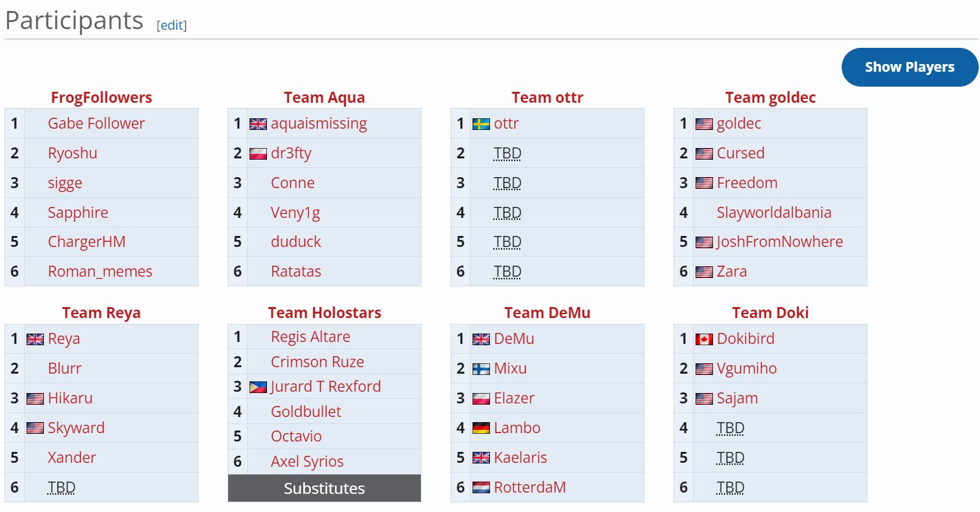Click the UK flag next to aquaismissing
The height and width of the screenshot is (512, 980).
point(258,124)
